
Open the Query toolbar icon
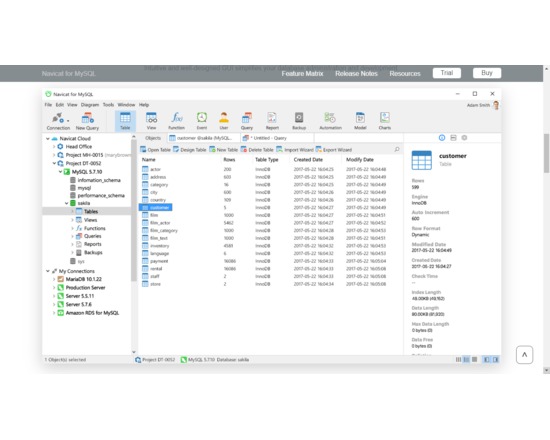point(247,121)
